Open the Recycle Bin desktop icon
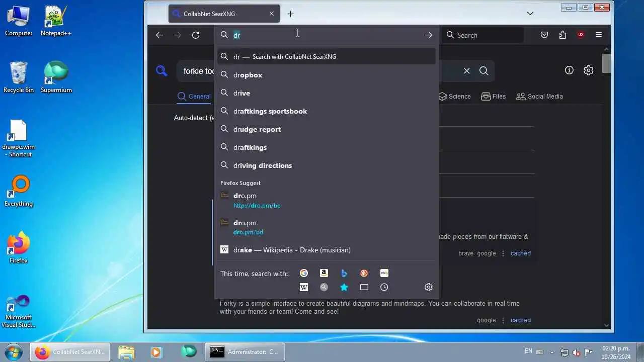Screen dimensions: 644x362 [19, 77]
